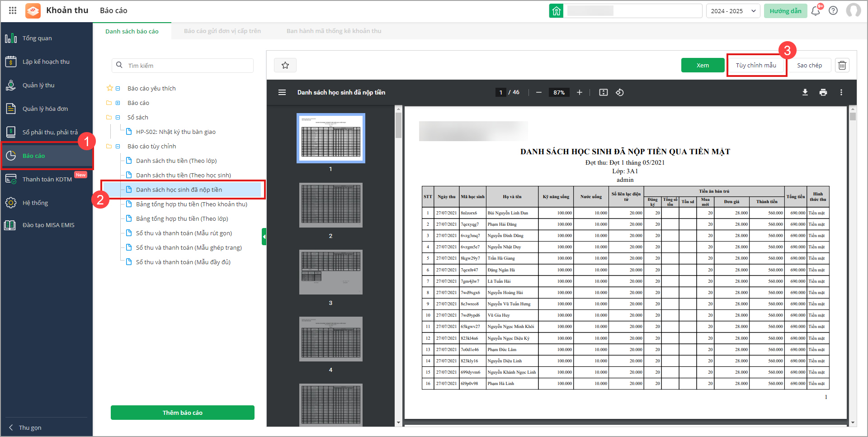Print the report using printer icon
The height and width of the screenshot is (437, 868).
point(823,92)
